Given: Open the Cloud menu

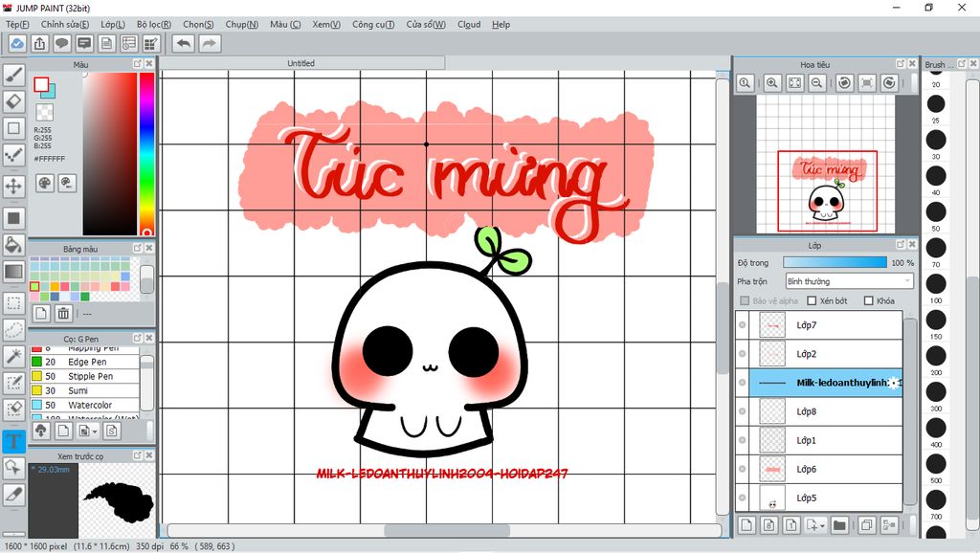Looking at the screenshot, I should click(x=469, y=24).
